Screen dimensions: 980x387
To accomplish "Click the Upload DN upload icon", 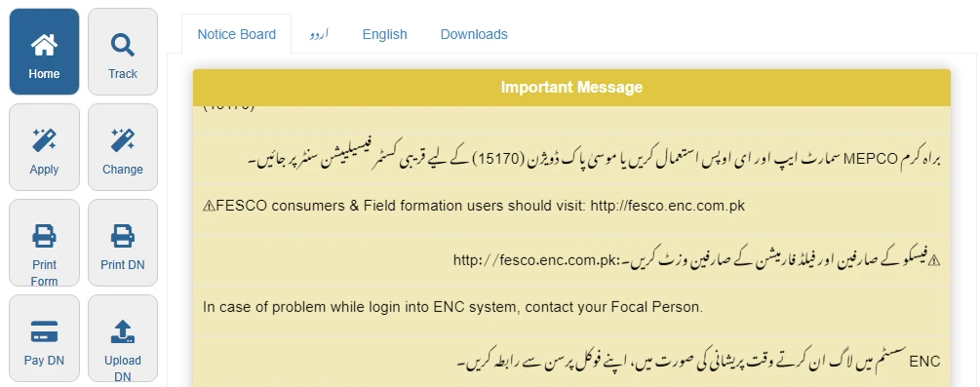I will click(123, 332).
